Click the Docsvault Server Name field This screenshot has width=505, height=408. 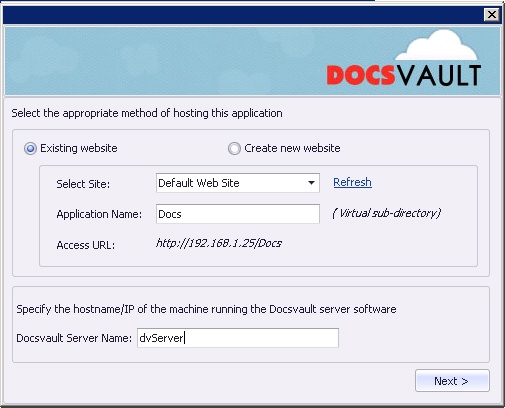[x=238, y=338]
